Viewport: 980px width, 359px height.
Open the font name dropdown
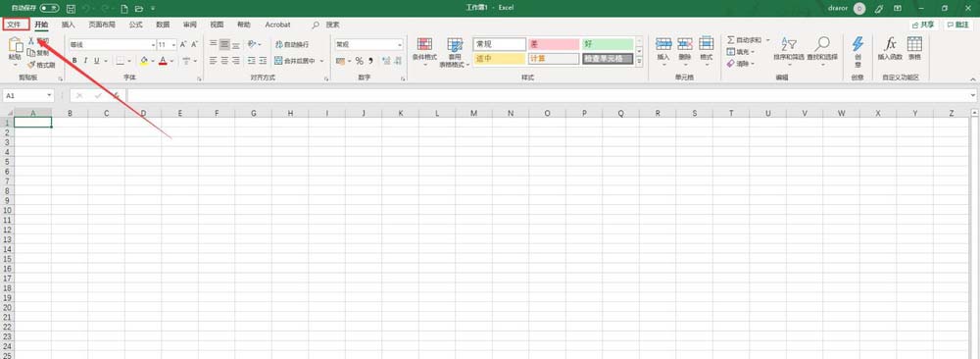pos(153,44)
